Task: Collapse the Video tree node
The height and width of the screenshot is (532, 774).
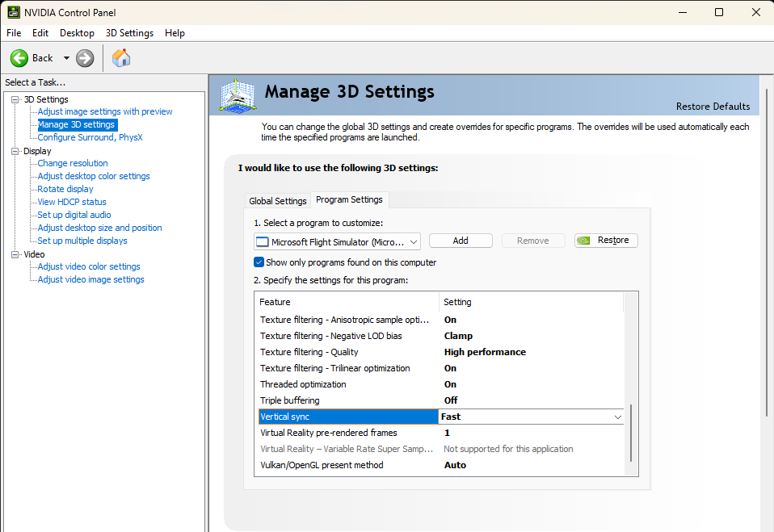Action: click(x=15, y=254)
